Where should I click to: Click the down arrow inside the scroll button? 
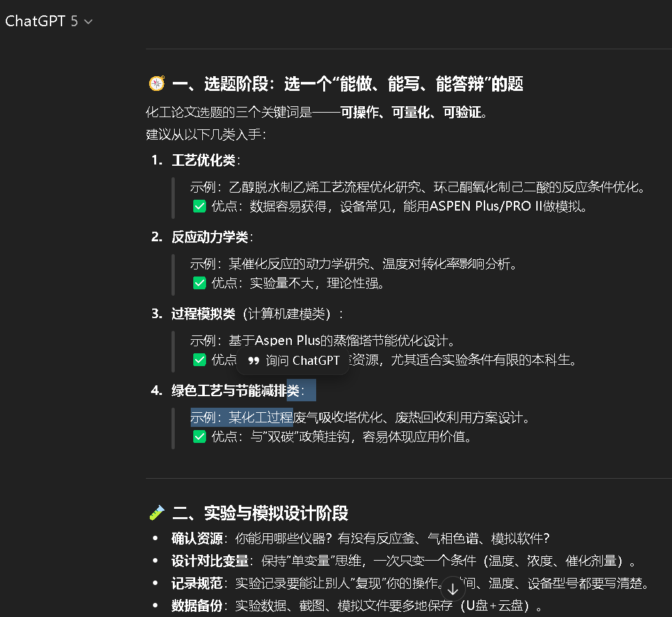point(453,588)
